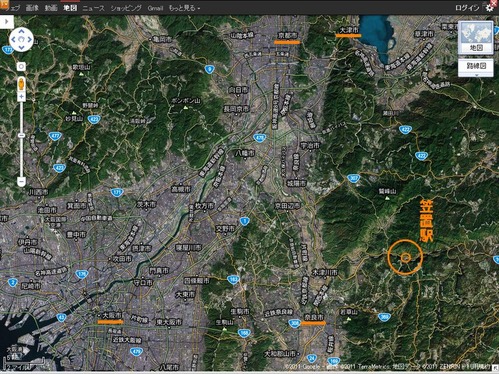Screen dimensions: 499x374
Task: Open the ニュース news tab
Action: tap(93, 8)
